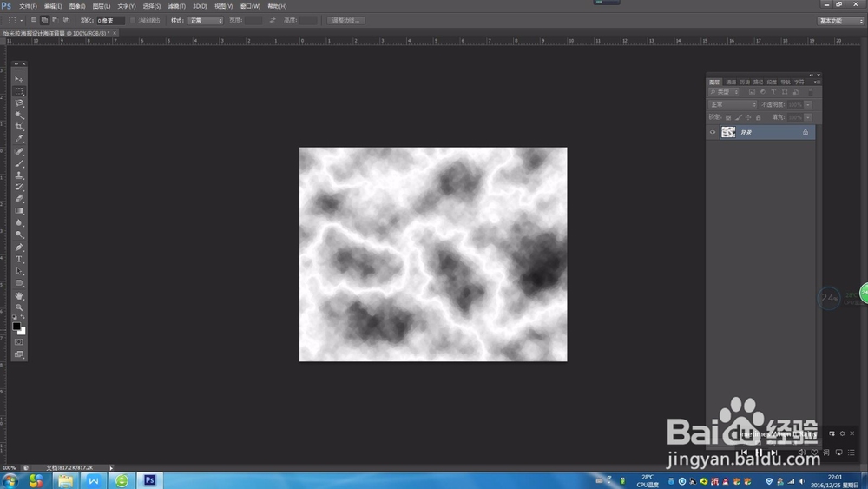Choose Subtract from Selection mode
This screenshot has height=489, width=868.
[56, 21]
